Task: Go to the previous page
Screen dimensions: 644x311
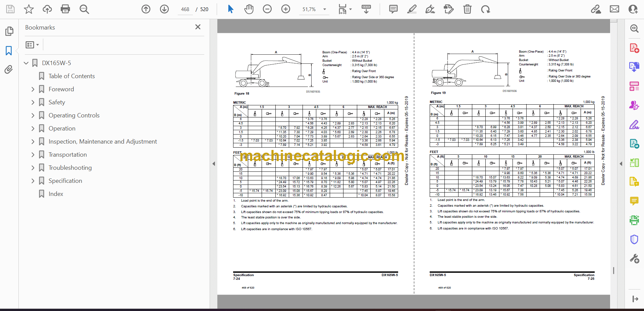Action: coord(146,9)
